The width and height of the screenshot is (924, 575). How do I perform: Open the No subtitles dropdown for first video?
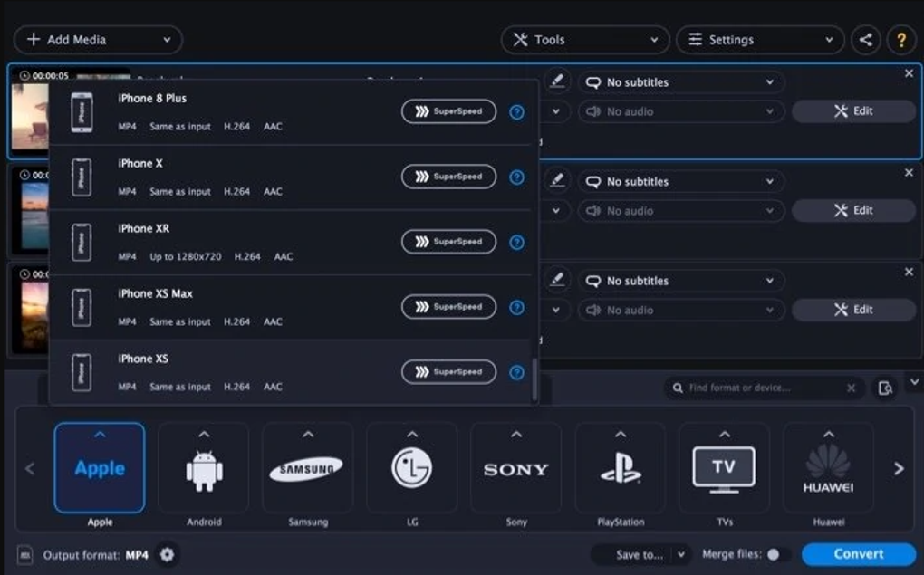click(680, 81)
